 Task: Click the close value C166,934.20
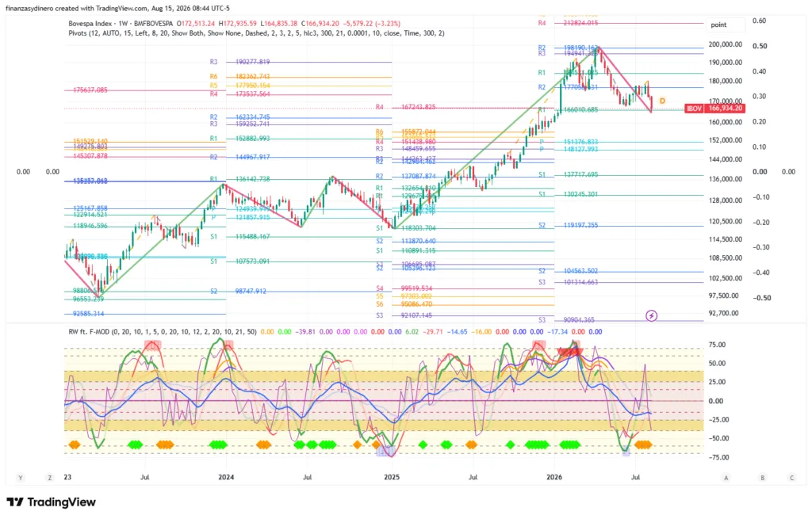pos(320,23)
